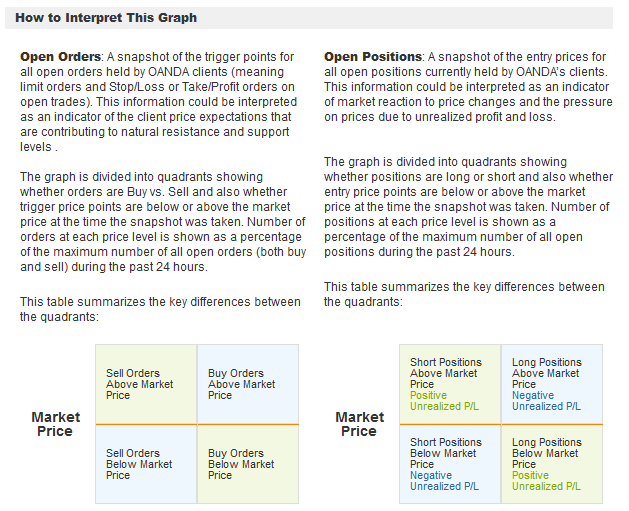Select the 'Open Orders' bold heading
The image size is (629, 511).
click(x=60, y=57)
